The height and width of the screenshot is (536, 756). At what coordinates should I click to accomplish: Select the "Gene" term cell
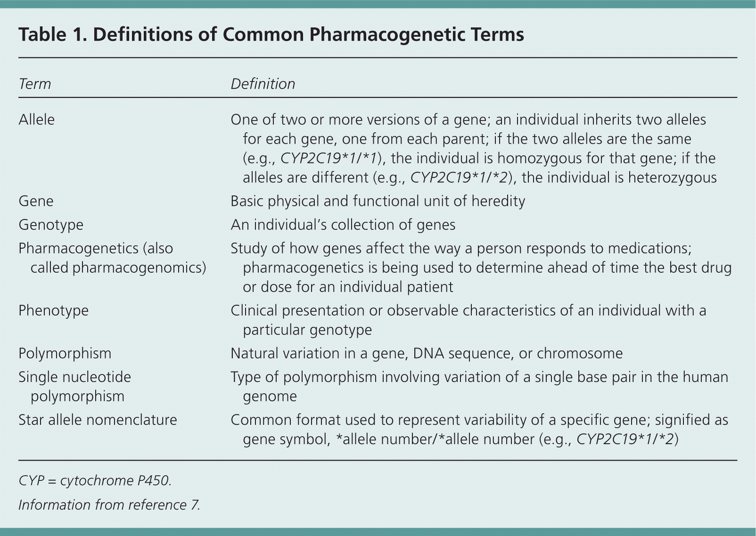36,201
